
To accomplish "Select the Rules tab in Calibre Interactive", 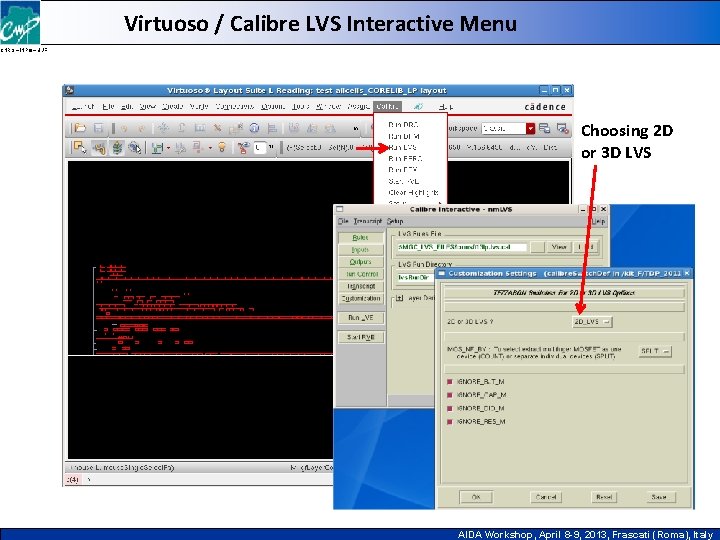I will tap(360, 237).
